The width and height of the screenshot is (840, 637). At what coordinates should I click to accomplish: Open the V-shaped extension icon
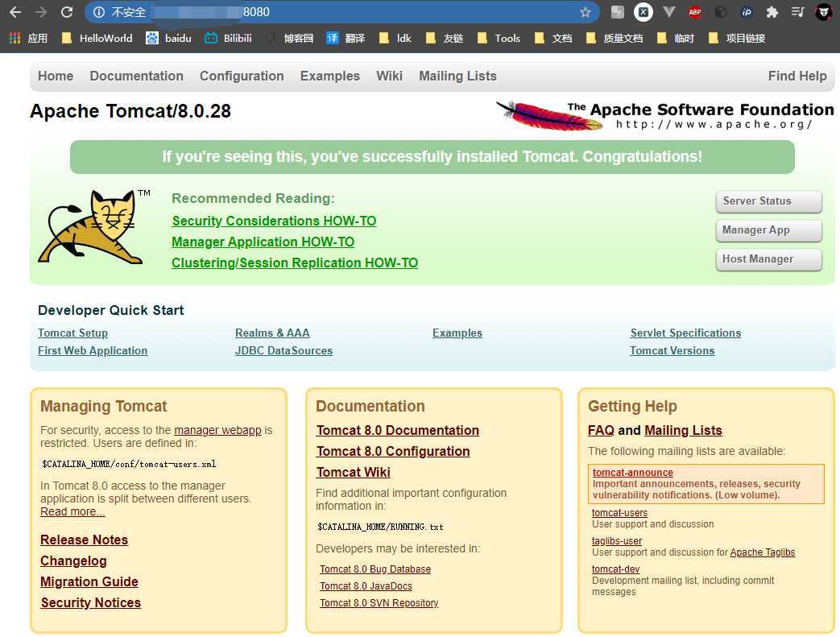pos(668,12)
